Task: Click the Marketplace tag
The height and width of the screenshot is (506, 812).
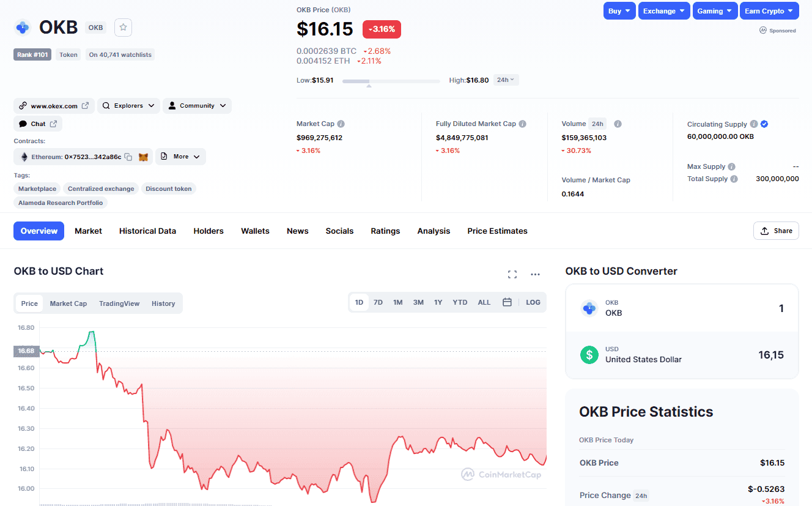Action: [37, 188]
